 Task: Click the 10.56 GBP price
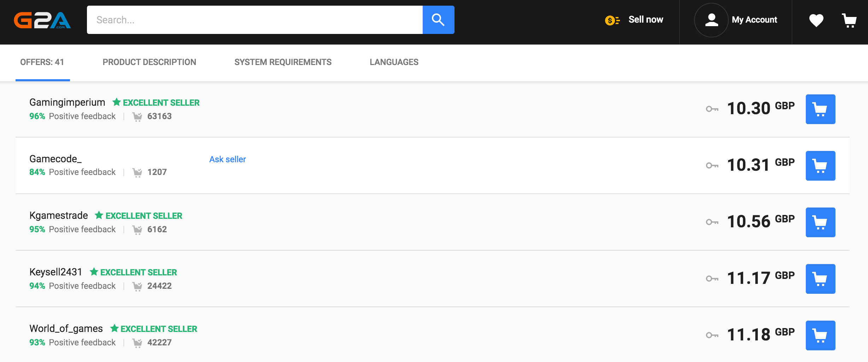pos(761,221)
